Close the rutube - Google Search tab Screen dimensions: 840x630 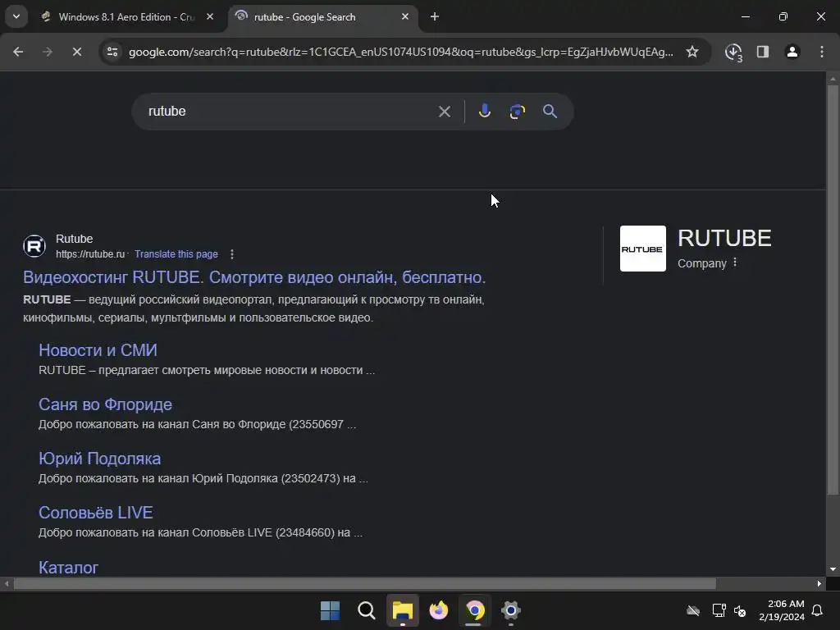tap(405, 17)
